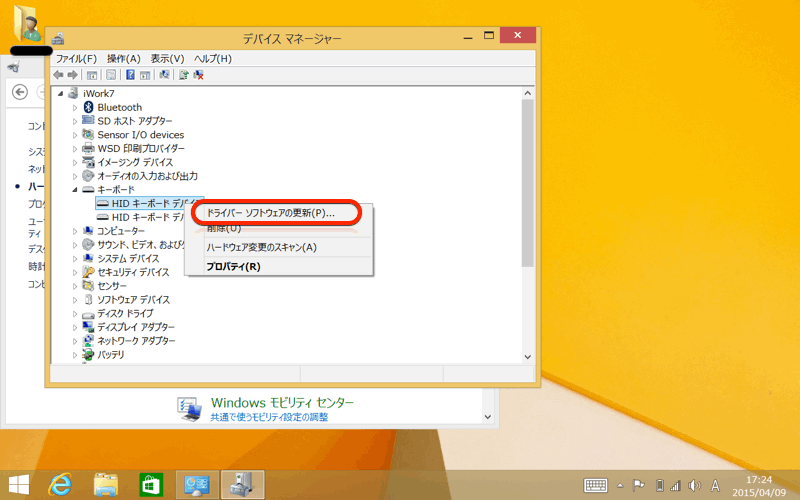Image resolution: width=800 pixels, height=500 pixels.
Task: Select the second HID キーボード device entry
Action: coord(145,217)
